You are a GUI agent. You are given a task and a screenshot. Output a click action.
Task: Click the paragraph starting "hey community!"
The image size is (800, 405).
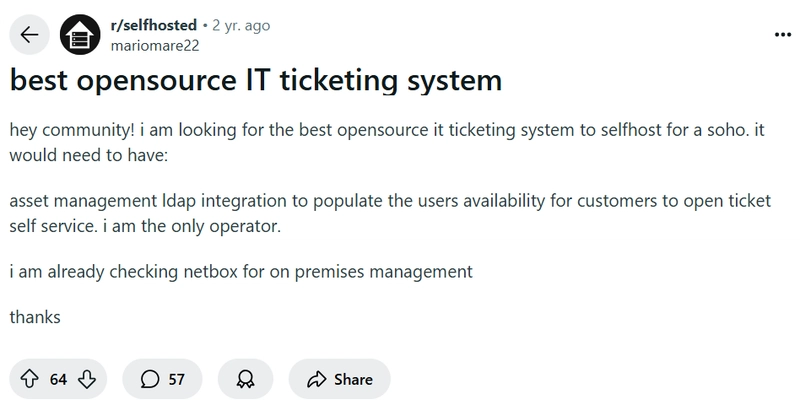387,142
